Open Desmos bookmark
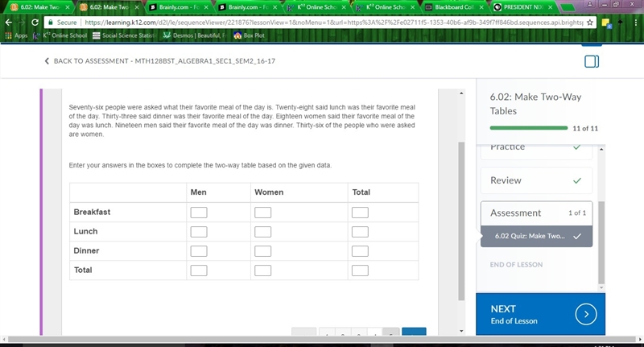The height and width of the screenshot is (347, 644). pos(194,35)
